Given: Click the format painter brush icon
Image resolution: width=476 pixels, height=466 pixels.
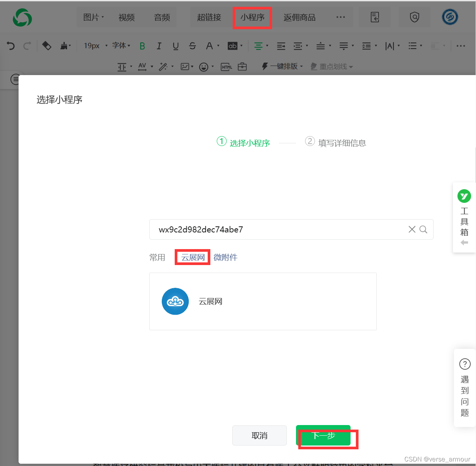Looking at the screenshot, I should [65, 46].
